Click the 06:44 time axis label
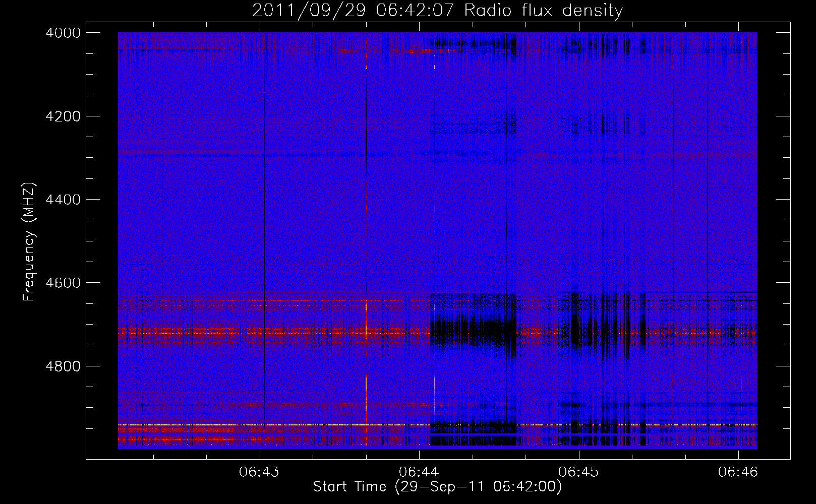The width and height of the screenshot is (816, 504). pyautogui.click(x=419, y=472)
